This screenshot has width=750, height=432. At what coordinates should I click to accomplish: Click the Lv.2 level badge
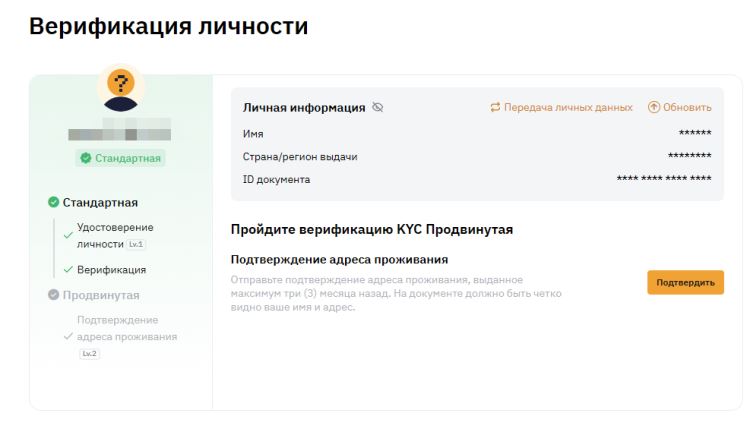(90, 353)
